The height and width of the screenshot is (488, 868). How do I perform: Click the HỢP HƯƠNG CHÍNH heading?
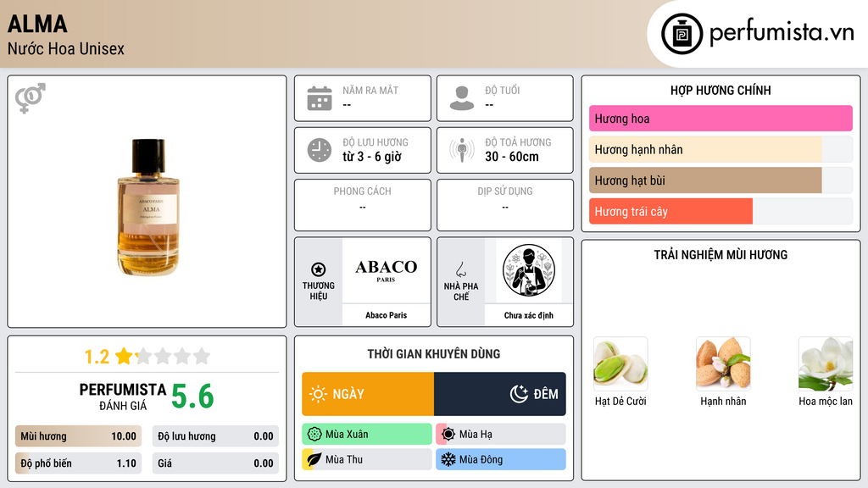pyautogui.click(x=721, y=90)
